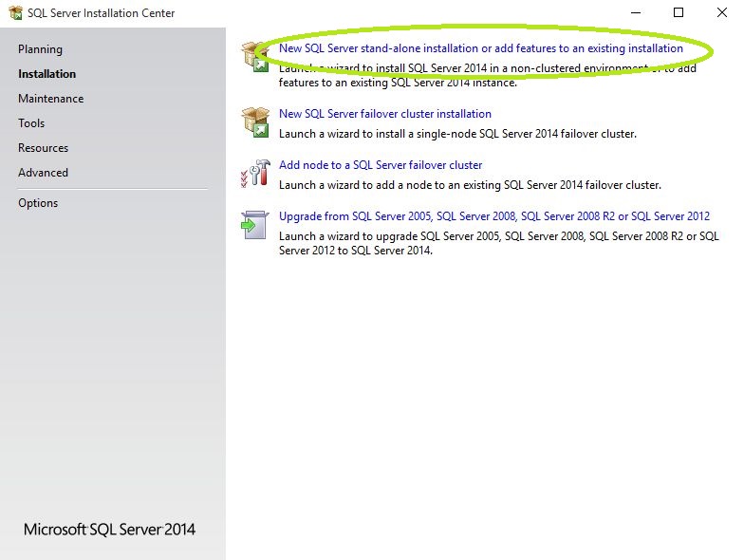Switch to the Advanced section
The width and height of the screenshot is (744, 560).
[x=44, y=173]
